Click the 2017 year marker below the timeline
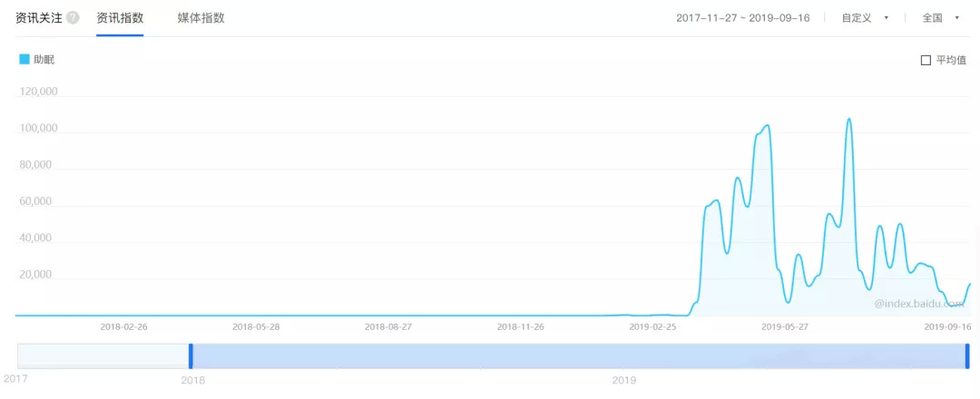Screen dimensions: 980x399 point(15,377)
